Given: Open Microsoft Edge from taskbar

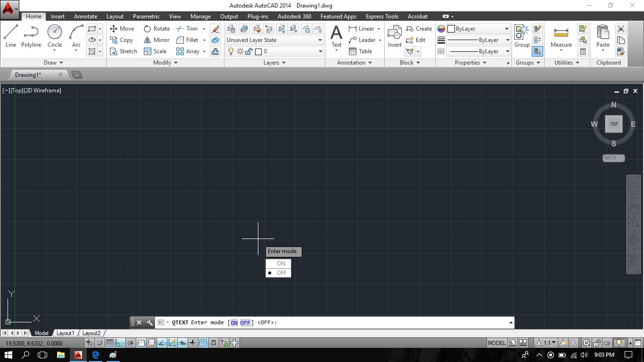Looking at the screenshot, I should (96, 355).
